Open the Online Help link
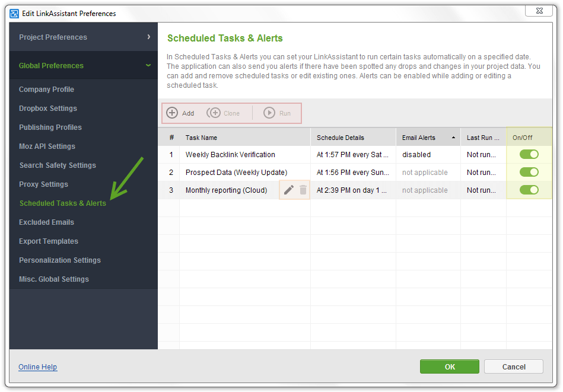Screen dimensions: 563x392 click(38, 367)
